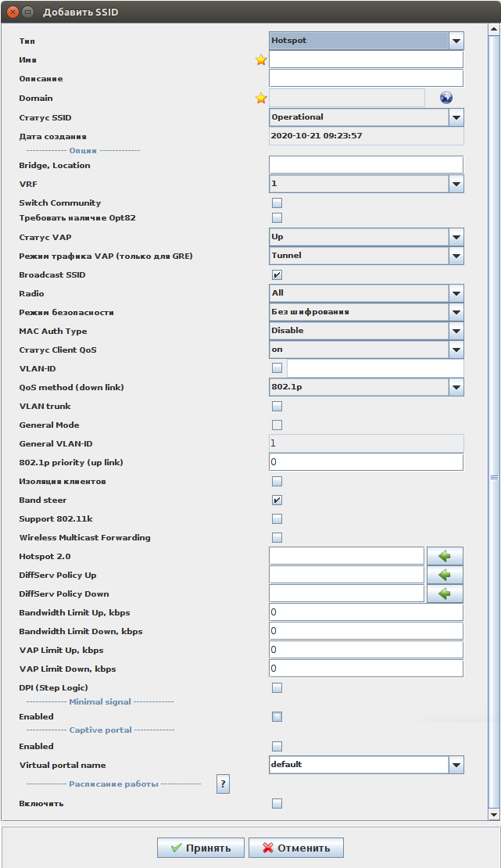Open the QoS method dropdown
501x868 pixels.
(456, 387)
